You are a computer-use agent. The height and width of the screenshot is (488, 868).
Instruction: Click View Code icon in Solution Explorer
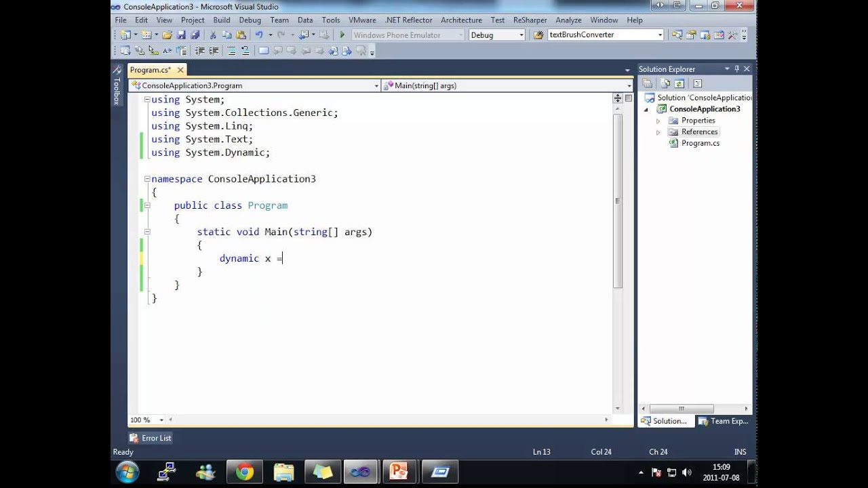[x=697, y=83]
